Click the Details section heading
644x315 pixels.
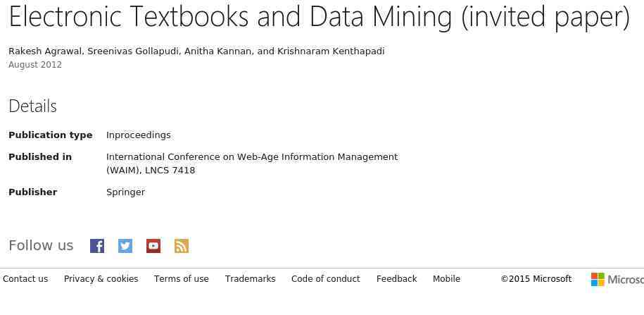(32, 106)
